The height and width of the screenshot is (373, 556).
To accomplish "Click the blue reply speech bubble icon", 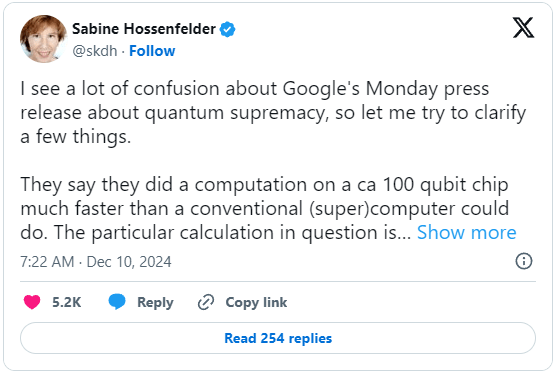I will point(117,302).
